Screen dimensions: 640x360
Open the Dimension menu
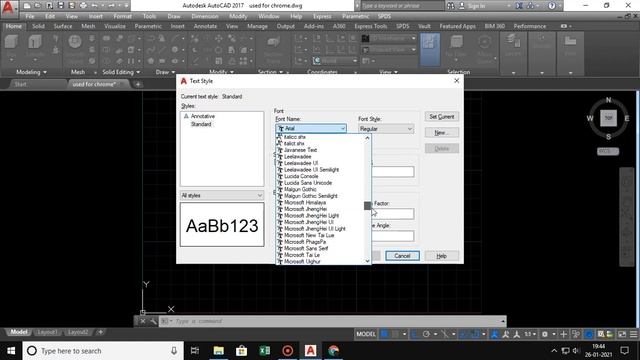click(x=204, y=16)
